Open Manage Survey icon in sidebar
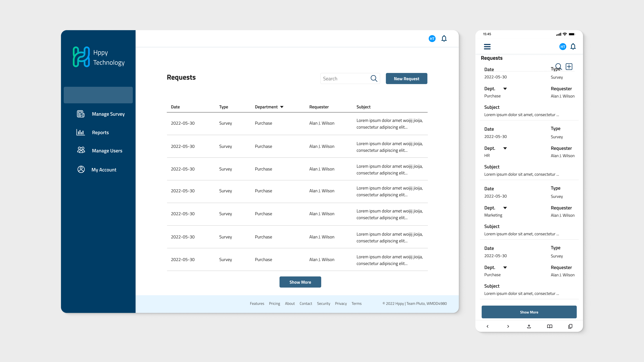The width and height of the screenshot is (644, 362). tap(80, 114)
